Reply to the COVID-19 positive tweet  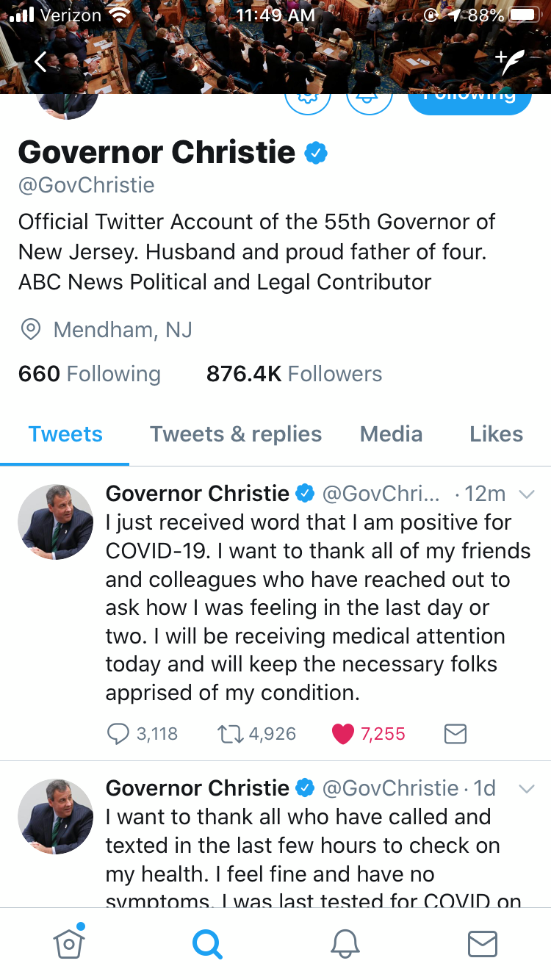pyautogui.click(x=118, y=733)
